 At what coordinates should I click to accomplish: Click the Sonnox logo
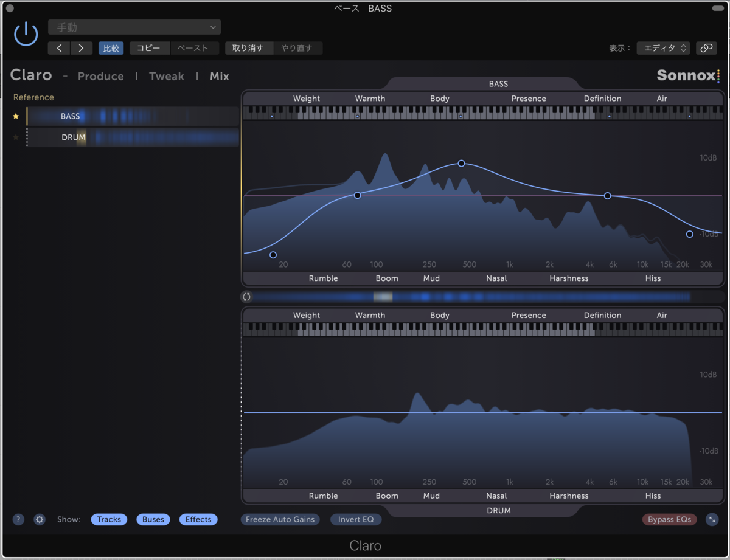(688, 75)
